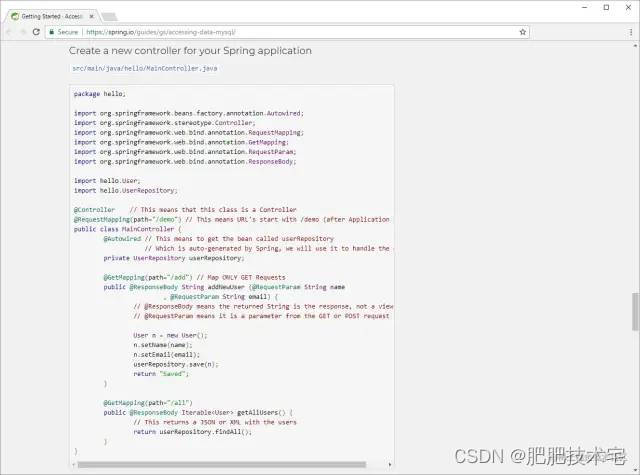Click the @Autowired annotation
640x475 pixels.
(122, 239)
